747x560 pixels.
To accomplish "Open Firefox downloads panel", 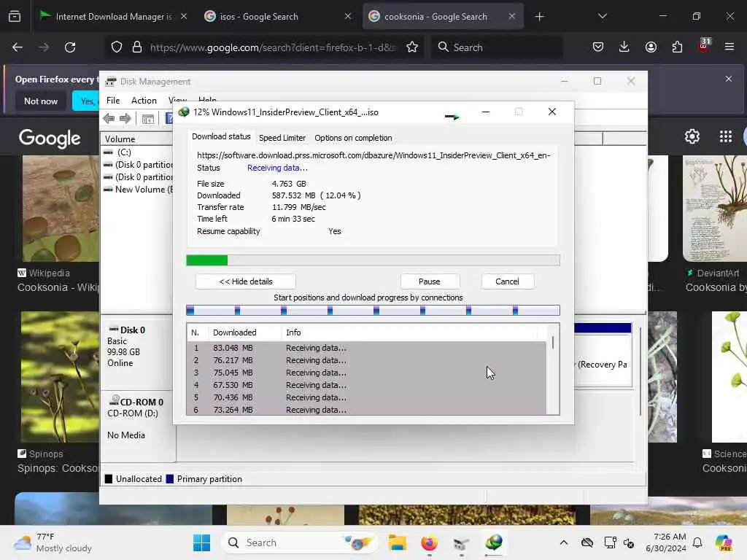I will (624, 47).
